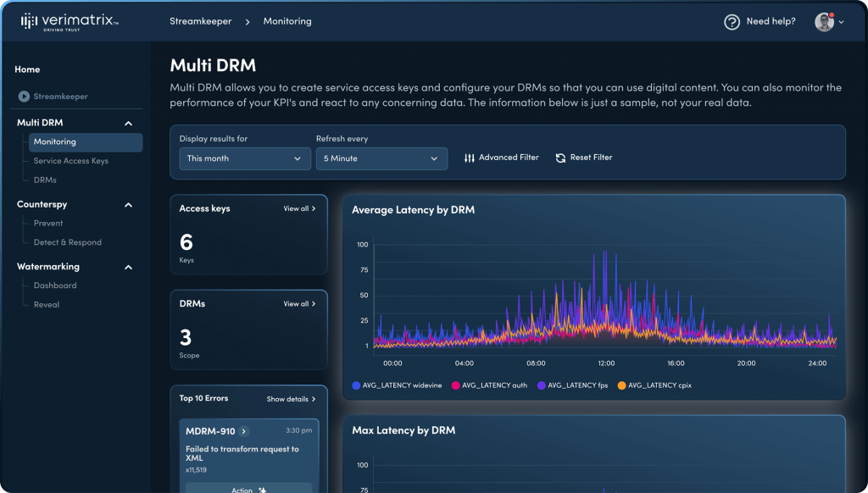Image resolution: width=868 pixels, height=493 pixels.
Task: Go to Prevent under Counterspy
Action: (48, 224)
